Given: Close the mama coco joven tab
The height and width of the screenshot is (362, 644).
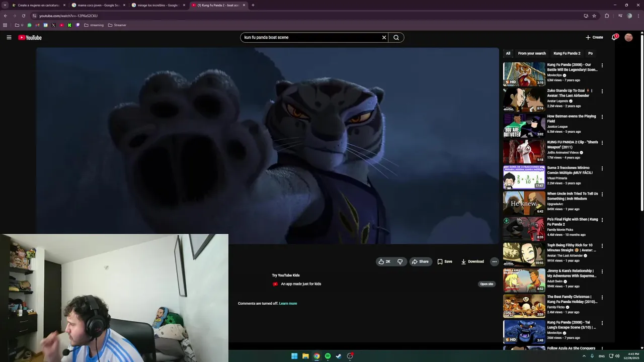Looking at the screenshot, I should click(x=124, y=5).
